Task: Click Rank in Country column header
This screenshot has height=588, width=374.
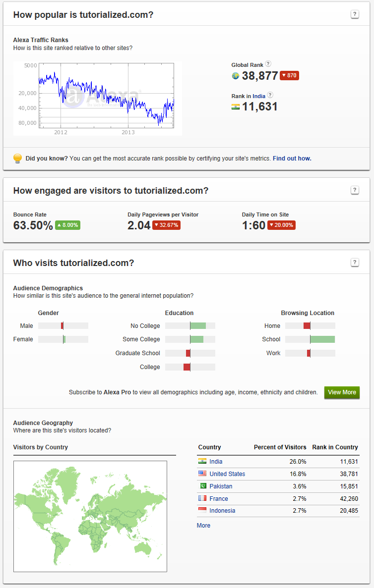Action: pos(335,447)
